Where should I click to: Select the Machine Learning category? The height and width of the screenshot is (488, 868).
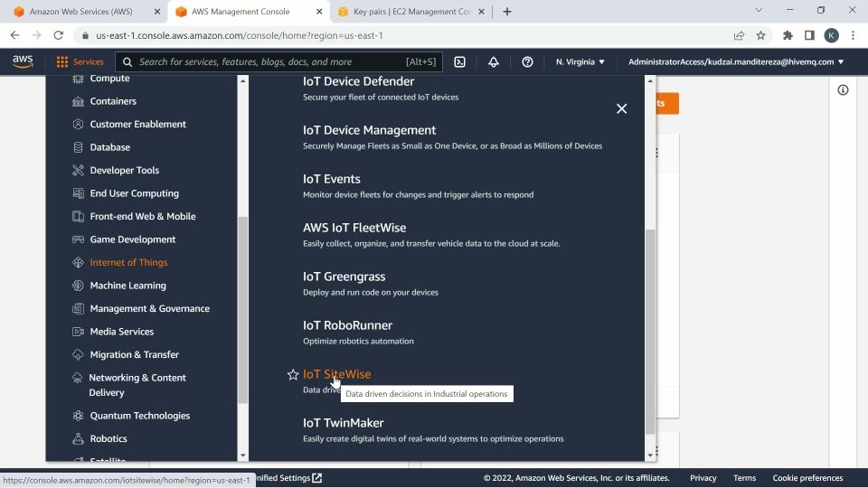click(127, 286)
